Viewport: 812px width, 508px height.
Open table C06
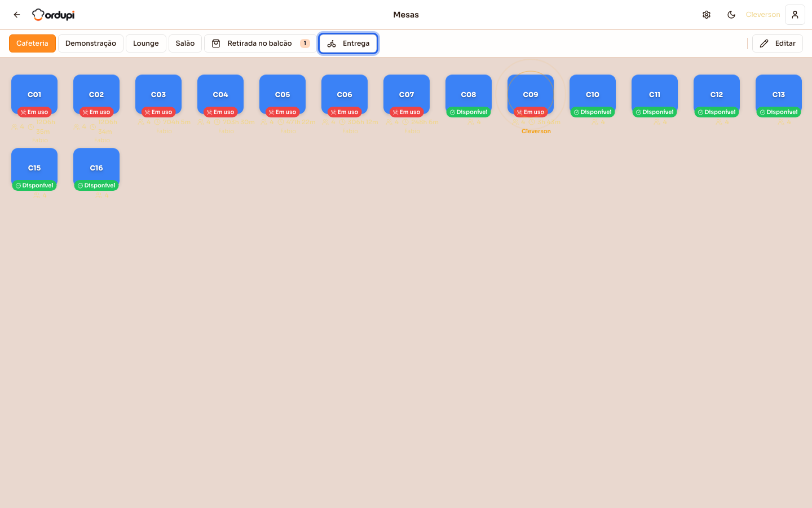pos(345,95)
